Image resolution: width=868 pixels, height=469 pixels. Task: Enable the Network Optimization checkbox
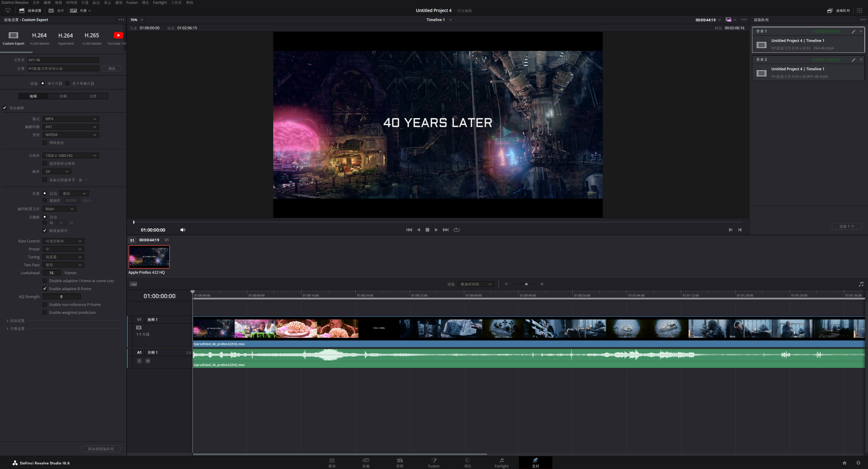pos(44,143)
